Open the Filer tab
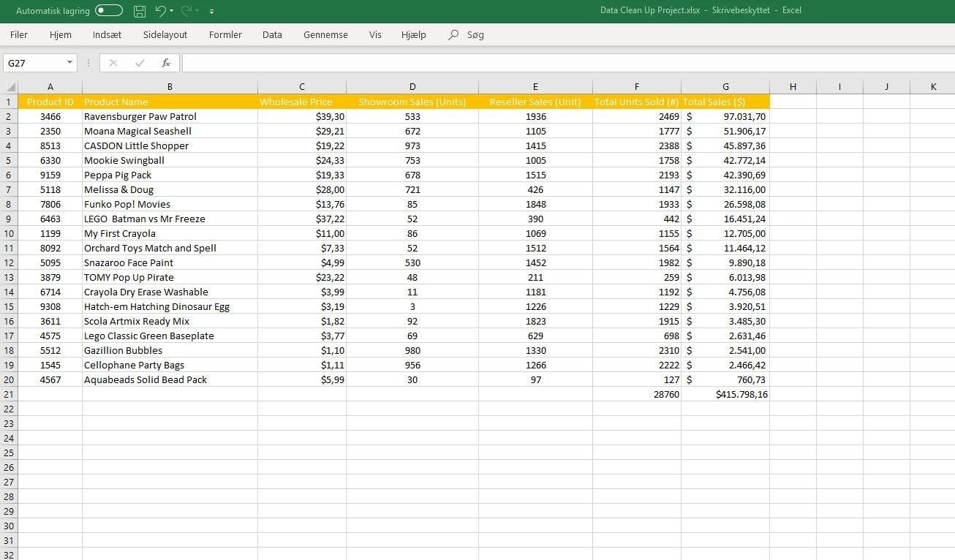Viewport: 955px width, 560px height. click(x=19, y=34)
